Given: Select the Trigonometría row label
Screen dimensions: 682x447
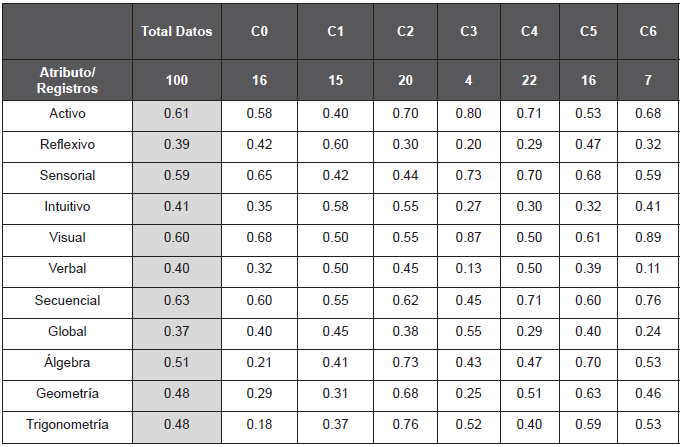Looking at the screenshot, I should 67,425.
